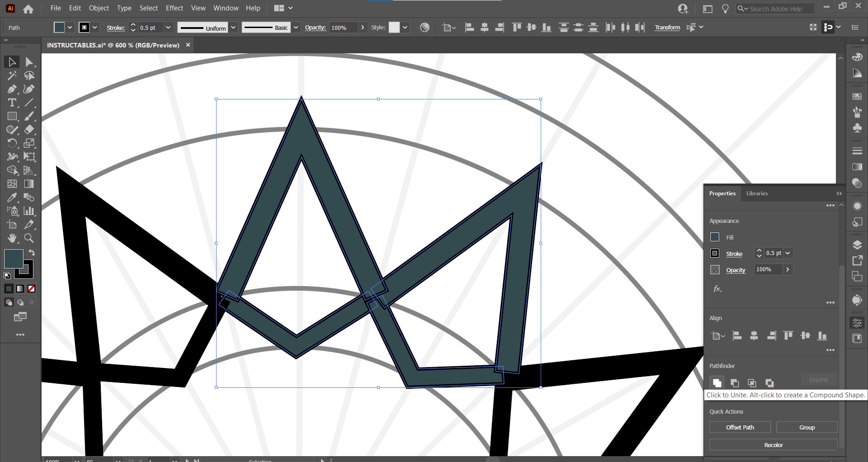Click the Exclude pathfinder icon
Image resolution: width=868 pixels, height=462 pixels.
[x=769, y=383]
